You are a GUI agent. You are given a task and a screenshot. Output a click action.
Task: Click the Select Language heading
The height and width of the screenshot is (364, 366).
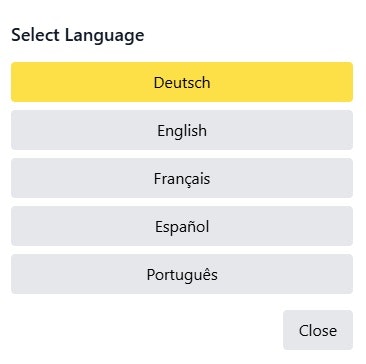78,35
